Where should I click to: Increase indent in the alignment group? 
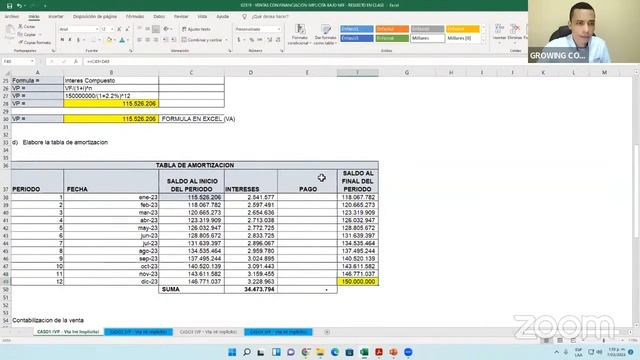174,40
